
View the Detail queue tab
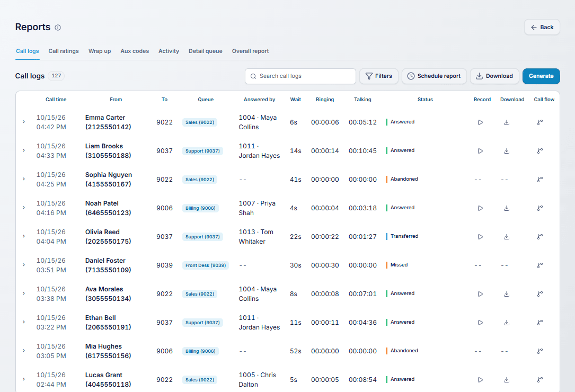(x=206, y=51)
